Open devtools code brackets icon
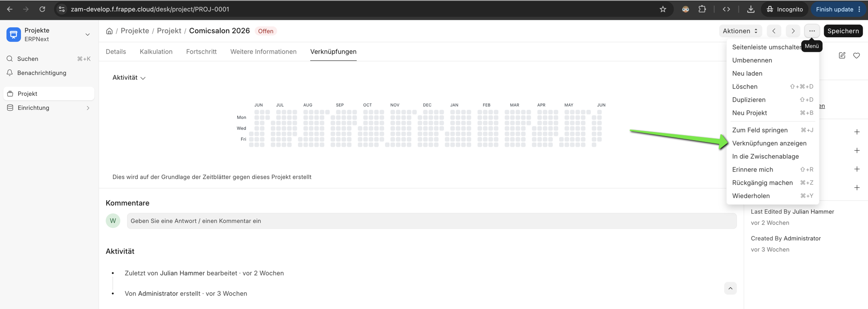This screenshot has height=309, width=868. click(x=727, y=9)
